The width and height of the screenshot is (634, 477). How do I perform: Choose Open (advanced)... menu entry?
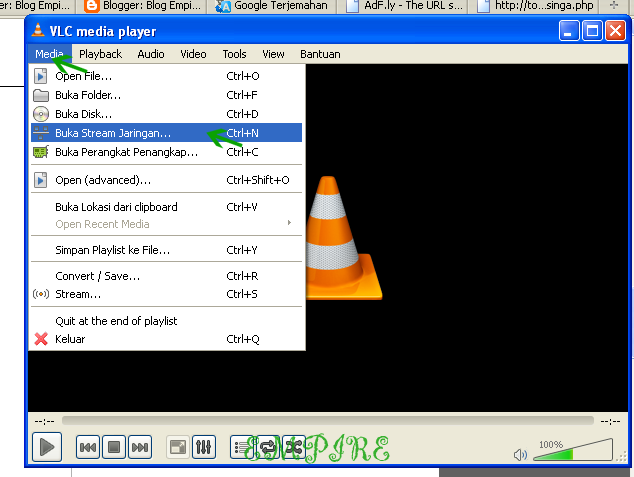coord(166,180)
